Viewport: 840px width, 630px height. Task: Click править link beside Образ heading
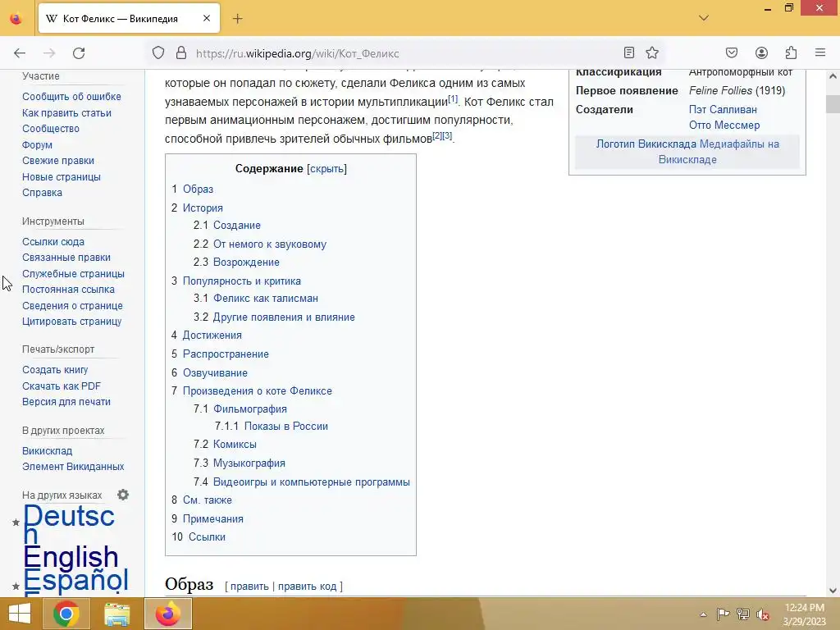(249, 587)
